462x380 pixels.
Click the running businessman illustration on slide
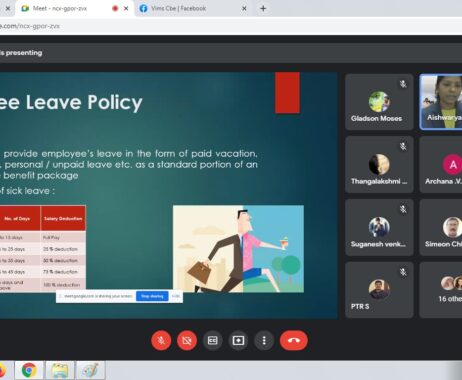pos(238,249)
